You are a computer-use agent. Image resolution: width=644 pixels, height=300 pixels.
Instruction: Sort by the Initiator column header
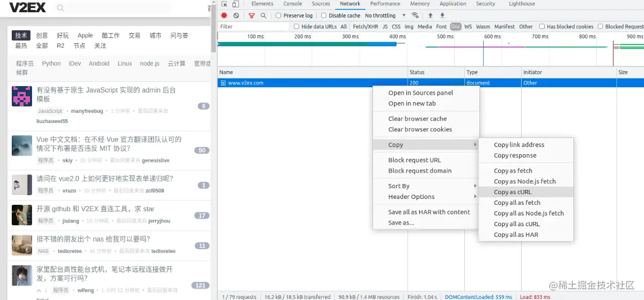click(x=569, y=72)
